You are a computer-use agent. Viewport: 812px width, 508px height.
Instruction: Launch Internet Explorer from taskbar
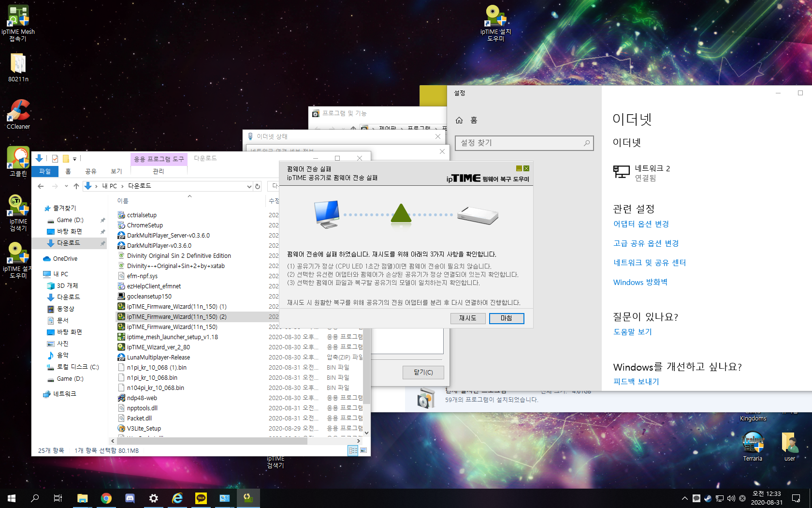tap(177, 498)
